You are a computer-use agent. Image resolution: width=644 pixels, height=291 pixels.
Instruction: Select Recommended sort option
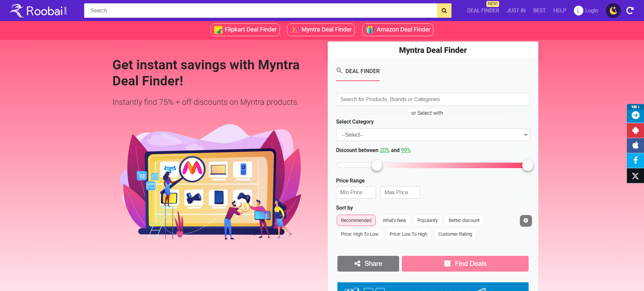pyautogui.click(x=356, y=220)
